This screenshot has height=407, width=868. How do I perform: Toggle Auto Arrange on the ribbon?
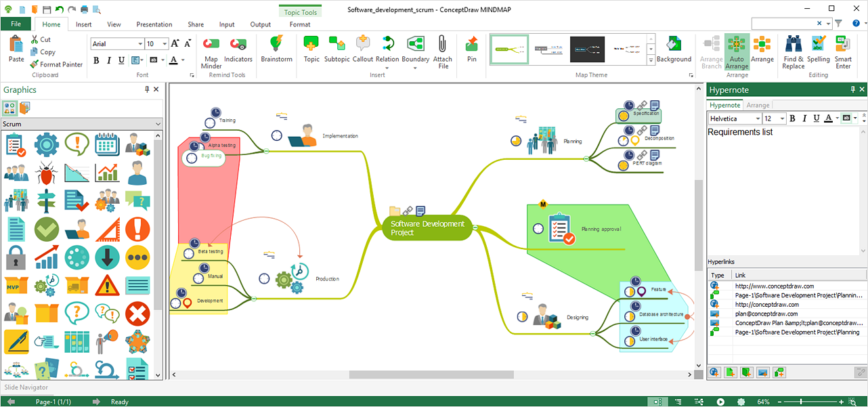[737, 52]
